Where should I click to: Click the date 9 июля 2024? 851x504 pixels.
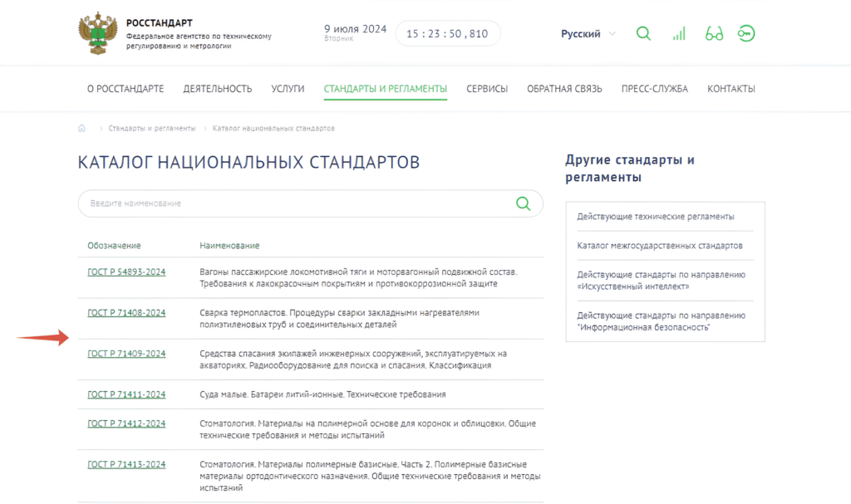pos(356,29)
